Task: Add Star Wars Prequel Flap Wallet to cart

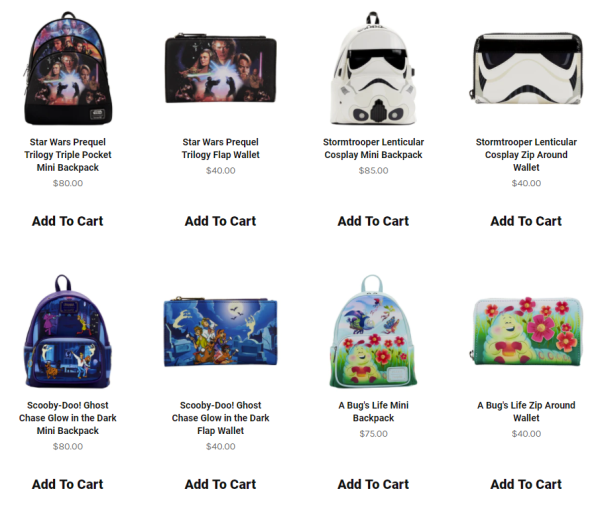Action: [x=221, y=221]
